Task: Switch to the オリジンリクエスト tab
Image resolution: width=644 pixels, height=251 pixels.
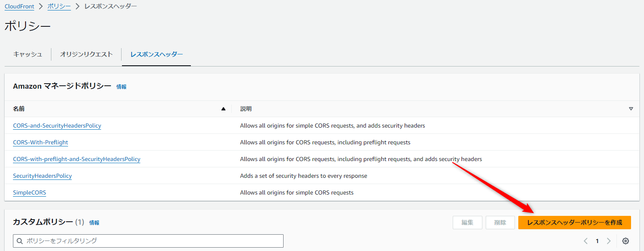Action: 86,54
